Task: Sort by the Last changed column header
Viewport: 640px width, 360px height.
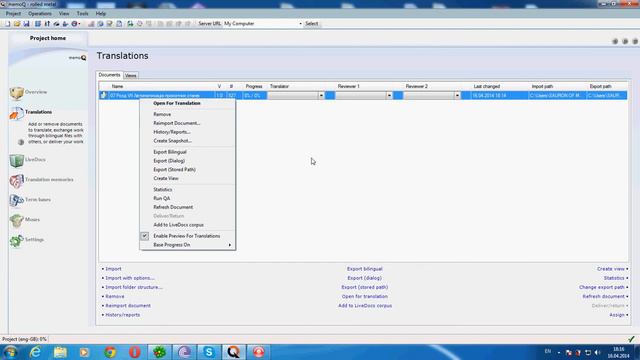Action: coord(487,87)
